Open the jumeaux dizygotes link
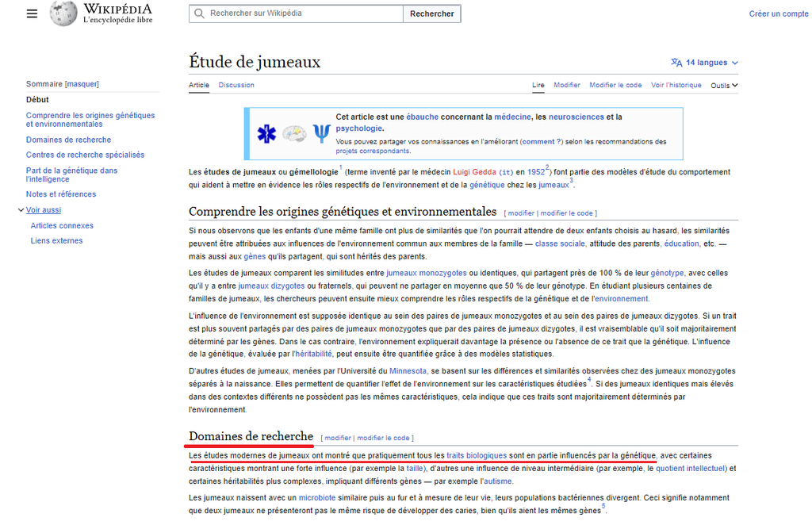The height and width of the screenshot is (529, 812). pyautogui.click(x=271, y=286)
